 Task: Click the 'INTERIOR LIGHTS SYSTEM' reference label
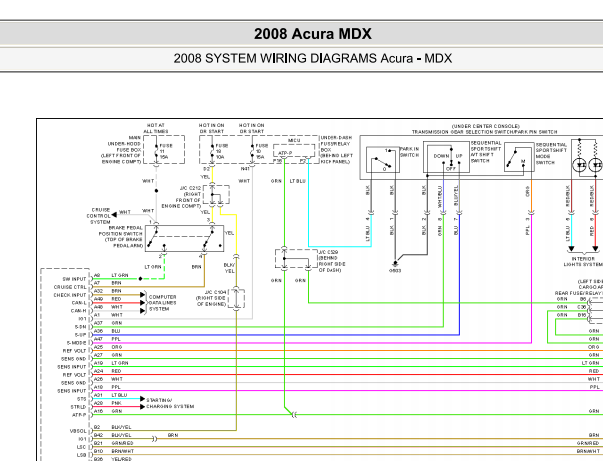(583, 261)
